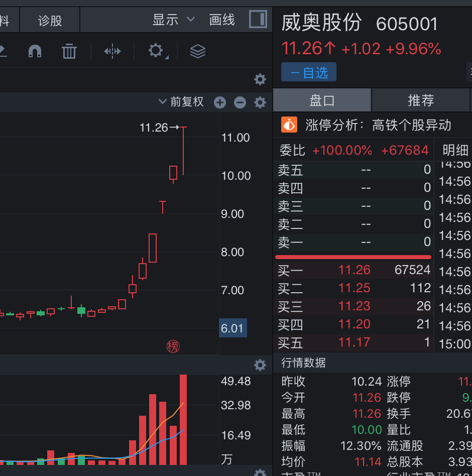Toggle the right sidebar panel layout
472x476 pixels.
coord(258,20)
